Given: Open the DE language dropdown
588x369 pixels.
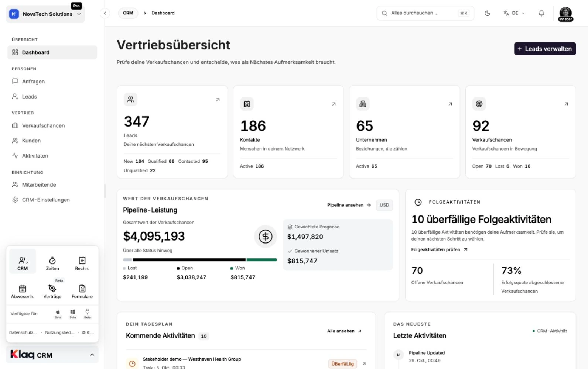Looking at the screenshot, I should [x=514, y=13].
